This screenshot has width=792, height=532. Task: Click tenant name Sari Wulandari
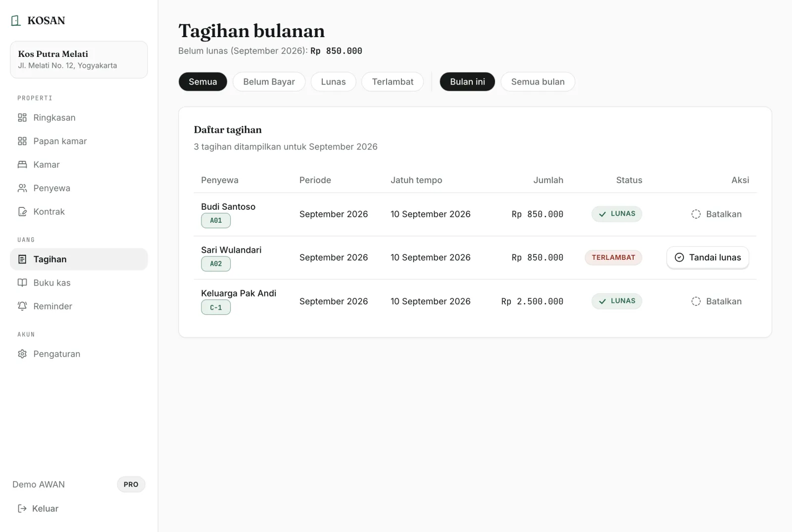(x=231, y=250)
